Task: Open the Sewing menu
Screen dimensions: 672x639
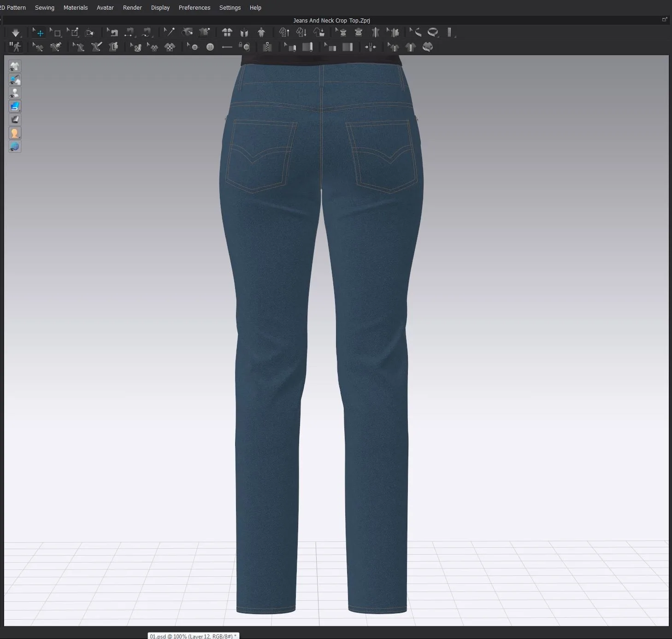Action: [45, 8]
